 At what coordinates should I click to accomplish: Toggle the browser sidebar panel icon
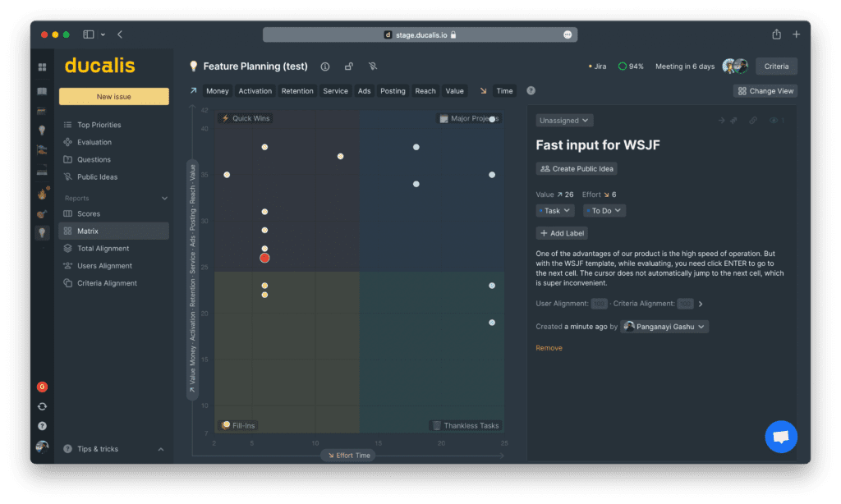coord(89,34)
